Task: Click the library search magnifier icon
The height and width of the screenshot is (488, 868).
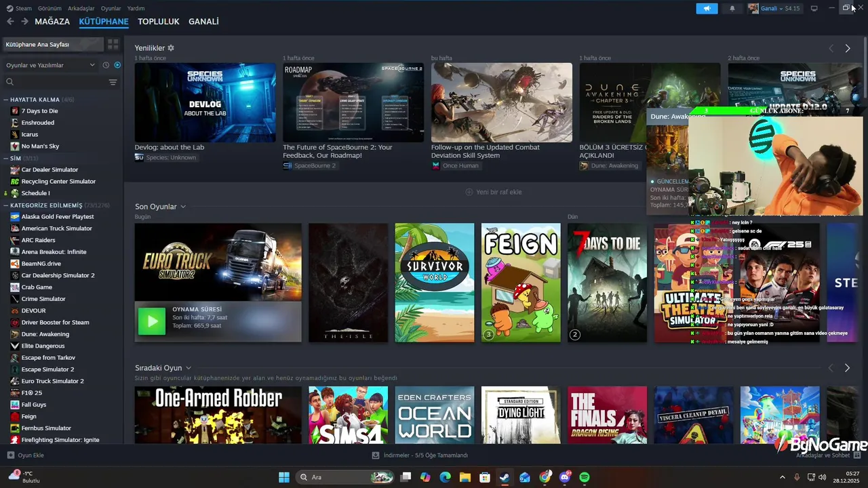Action: click(x=9, y=82)
